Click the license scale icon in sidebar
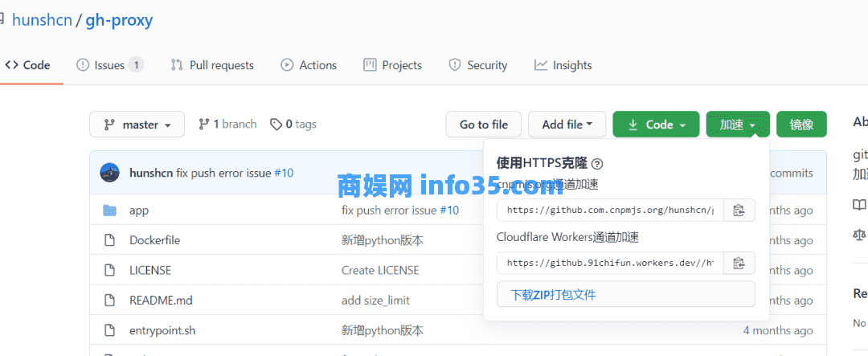 pyautogui.click(x=859, y=234)
